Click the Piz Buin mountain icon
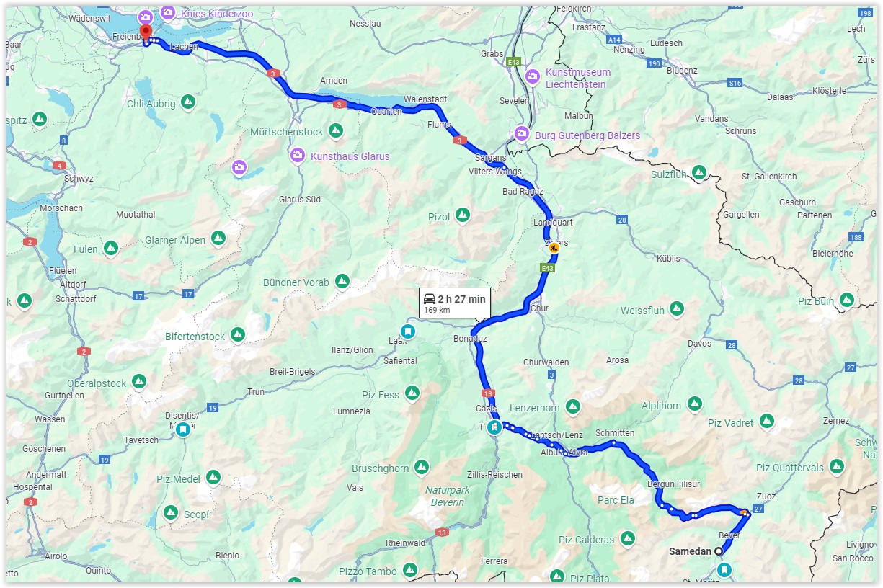Image resolution: width=883 pixels, height=588 pixels. click(847, 299)
